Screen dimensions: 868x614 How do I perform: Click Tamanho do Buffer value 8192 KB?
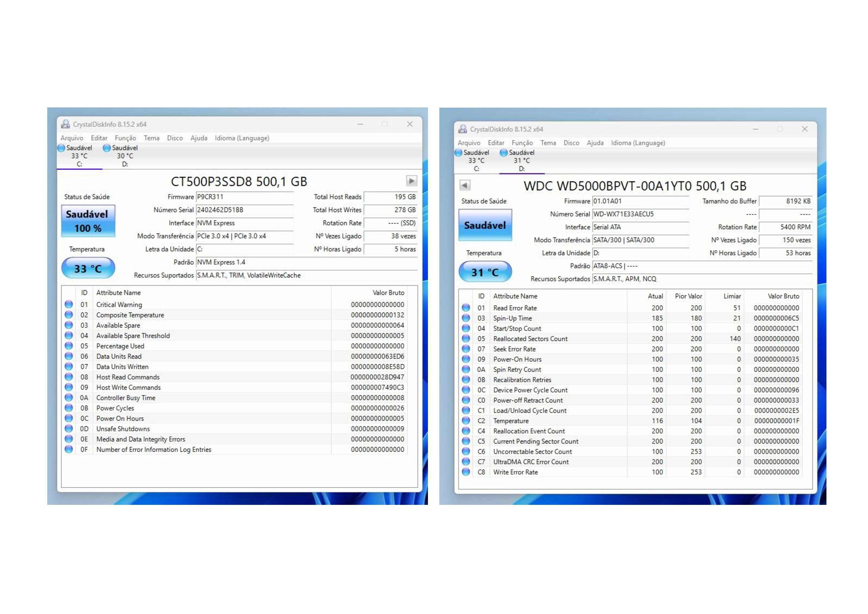(x=786, y=201)
